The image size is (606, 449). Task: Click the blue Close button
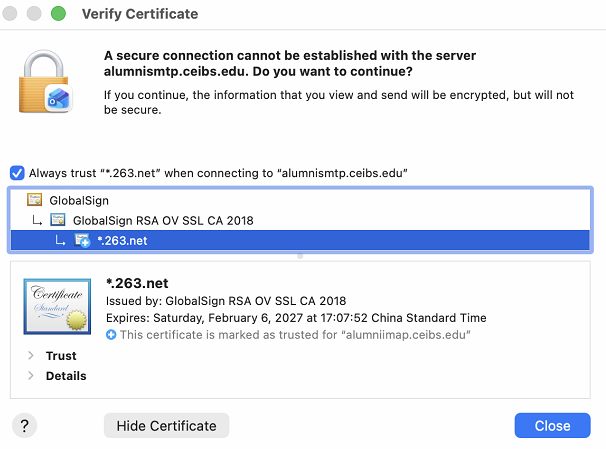click(x=552, y=425)
